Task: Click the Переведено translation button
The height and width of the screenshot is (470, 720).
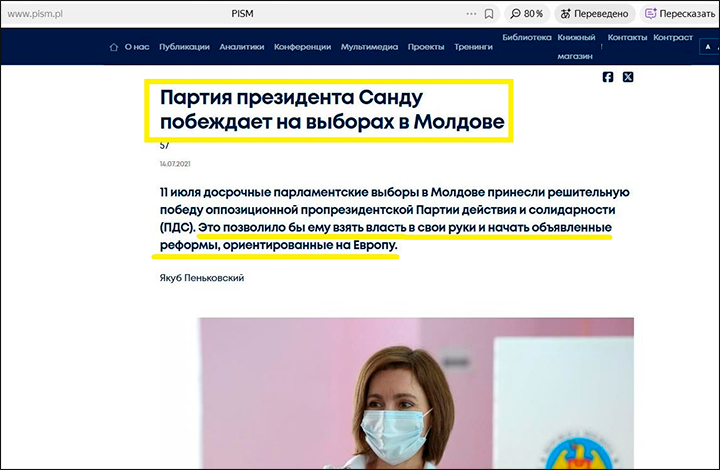Action: click(594, 14)
